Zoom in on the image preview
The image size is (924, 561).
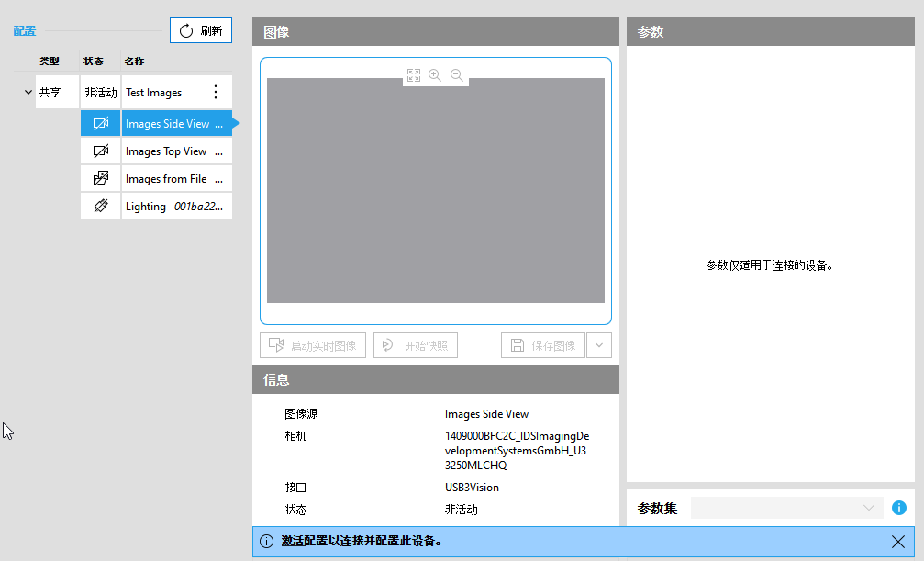[435, 76]
